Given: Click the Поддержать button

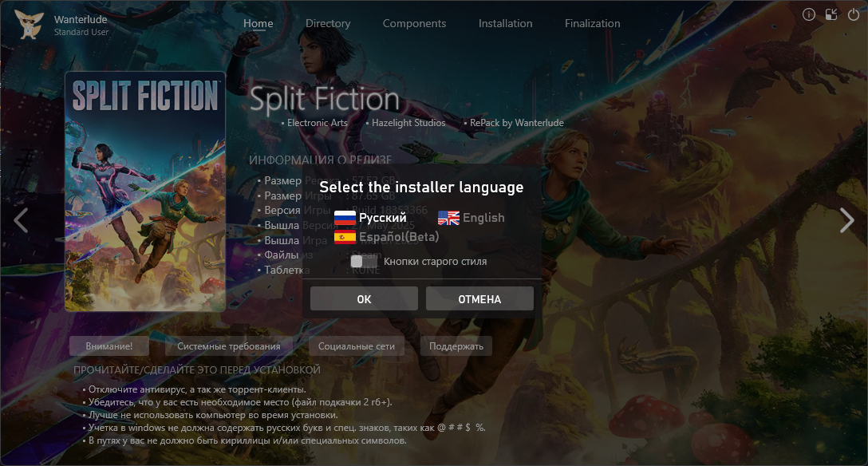Looking at the screenshot, I should click(456, 346).
